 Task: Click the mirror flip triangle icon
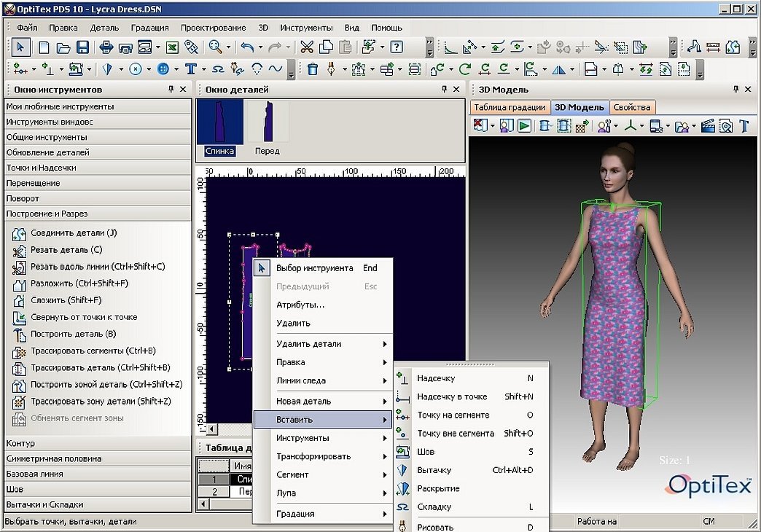pyautogui.click(x=558, y=69)
